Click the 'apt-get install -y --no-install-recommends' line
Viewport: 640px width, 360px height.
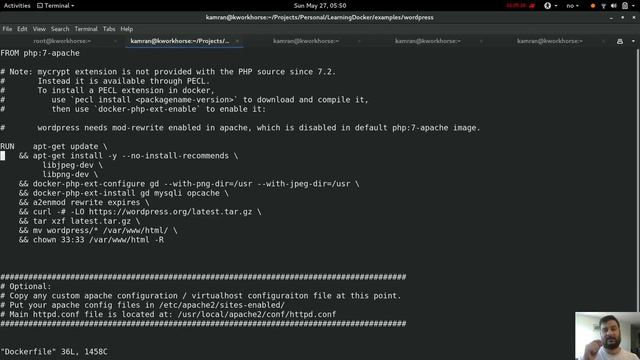point(128,156)
